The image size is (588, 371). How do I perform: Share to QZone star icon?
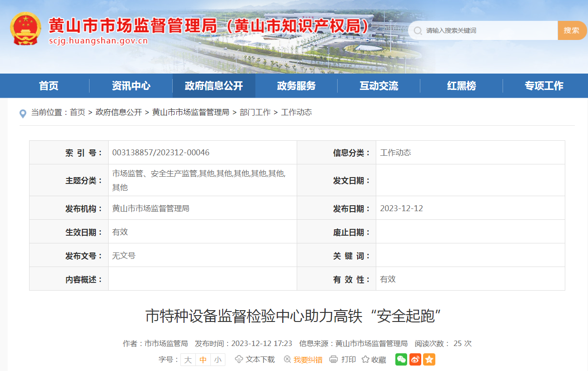pos(429,360)
